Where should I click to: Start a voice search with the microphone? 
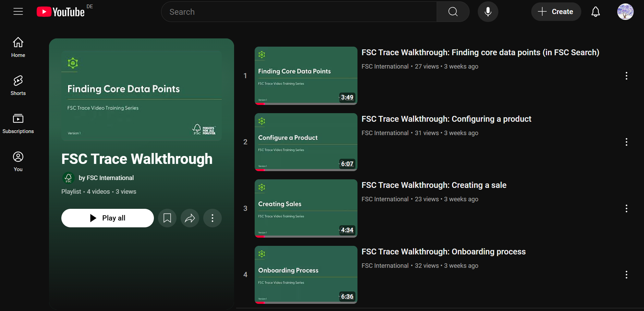pyautogui.click(x=488, y=11)
